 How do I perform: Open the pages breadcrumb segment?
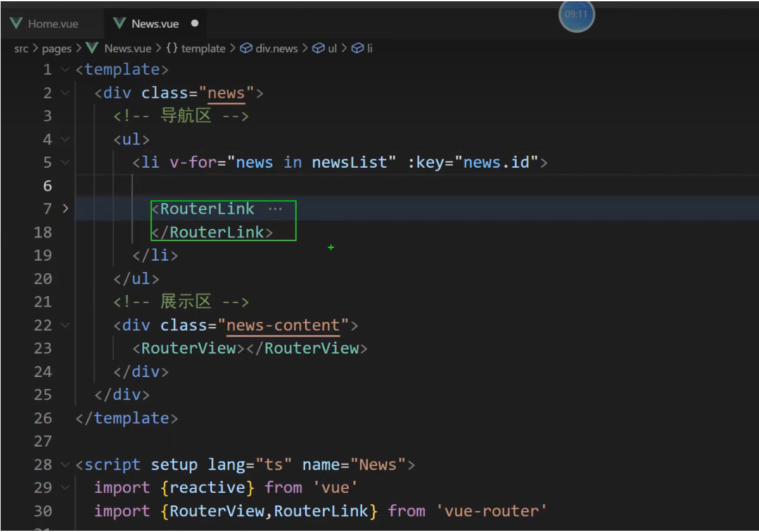[56, 48]
